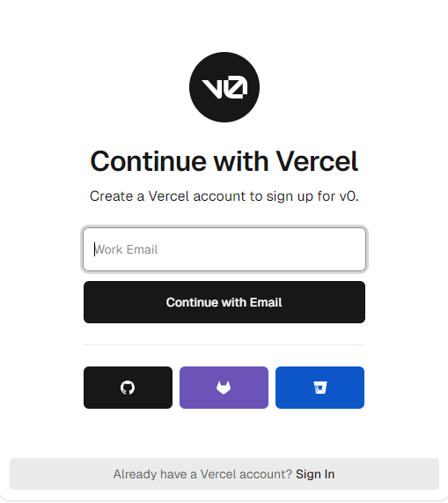The width and height of the screenshot is (448, 503).
Task: Click the GitHub octocat icon
Action: pos(128,388)
